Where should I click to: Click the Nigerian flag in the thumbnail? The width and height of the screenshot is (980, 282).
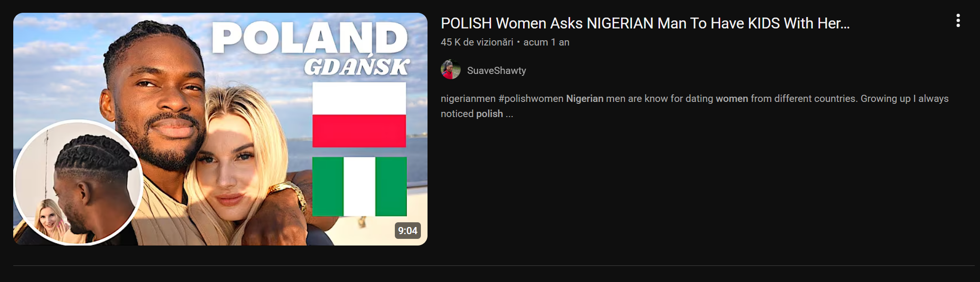tap(359, 186)
